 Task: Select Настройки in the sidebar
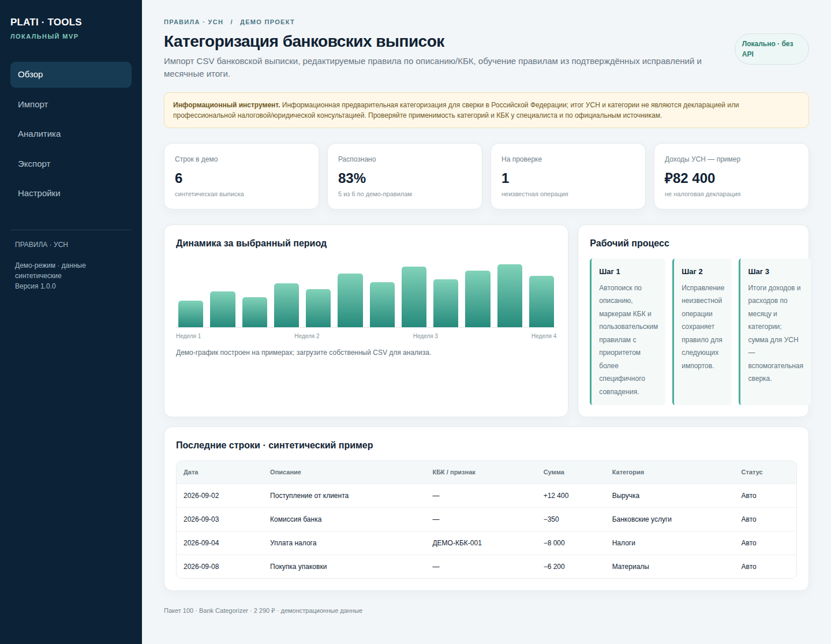coord(71,193)
